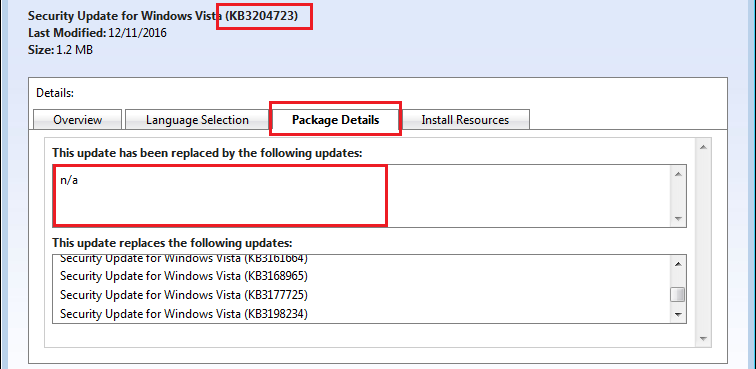Open the Language Selection tab
This screenshot has height=369, width=756.
[197, 120]
